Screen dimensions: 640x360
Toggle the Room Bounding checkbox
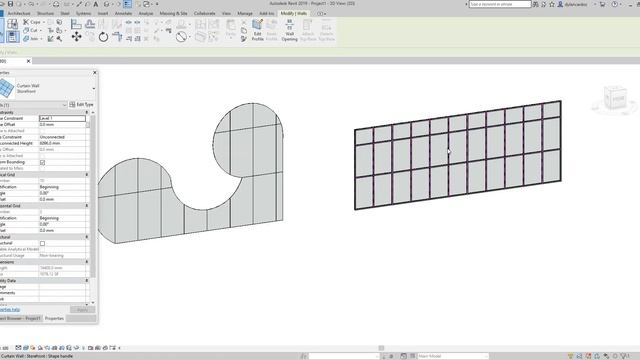[x=42, y=162]
